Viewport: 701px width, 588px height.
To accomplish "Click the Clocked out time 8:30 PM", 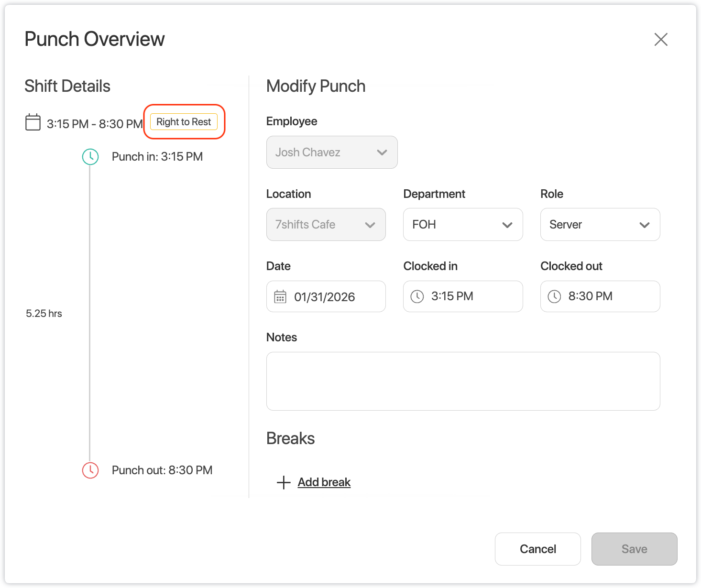I will (590, 296).
